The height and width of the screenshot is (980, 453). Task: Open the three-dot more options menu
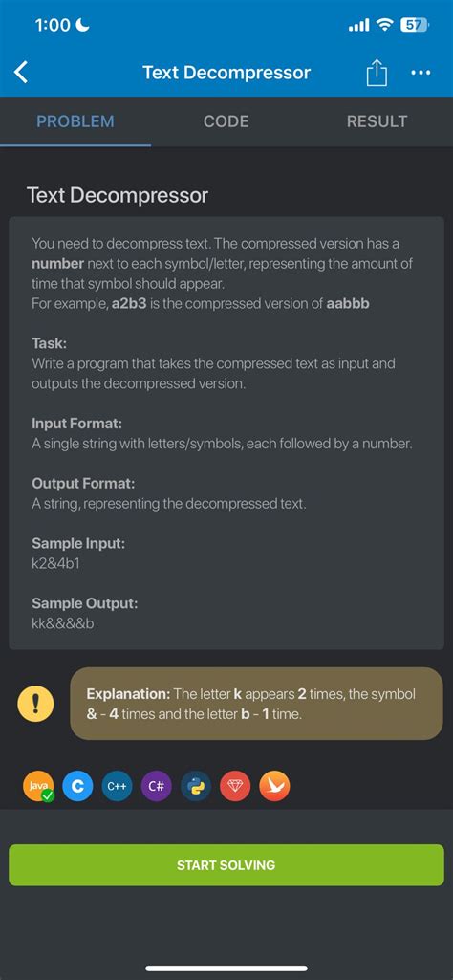(x=421, y=73)
